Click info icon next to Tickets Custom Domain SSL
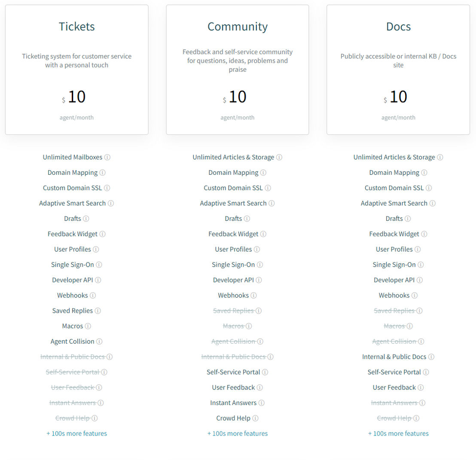476x460 pixels. [x=107, y=188]
